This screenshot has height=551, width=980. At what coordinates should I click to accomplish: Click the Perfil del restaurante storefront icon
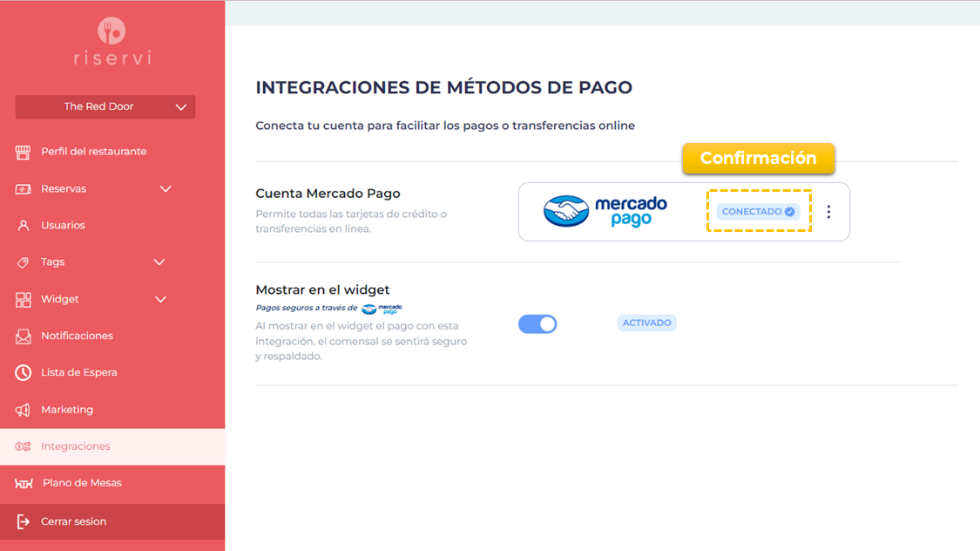tap(24, 152)
